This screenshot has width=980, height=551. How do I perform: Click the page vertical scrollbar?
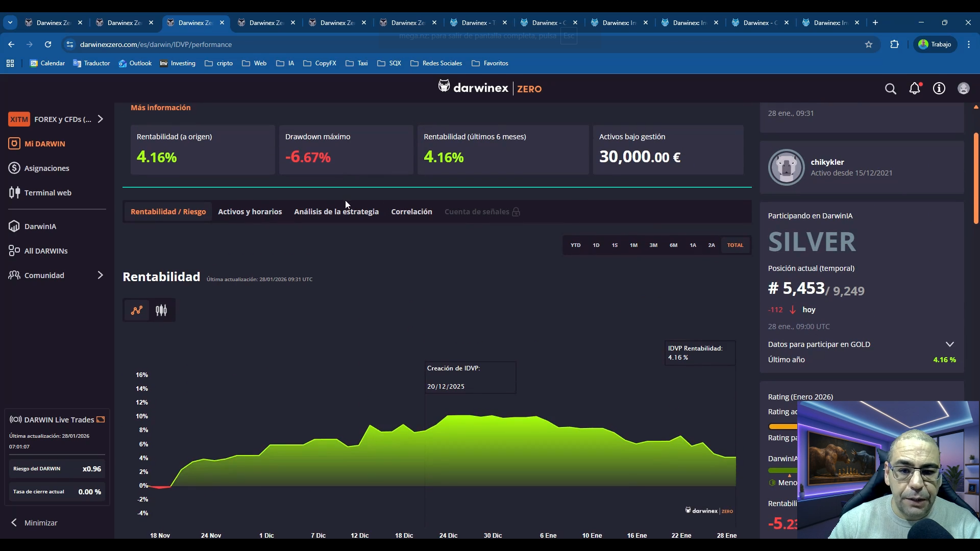pos(976,179)
